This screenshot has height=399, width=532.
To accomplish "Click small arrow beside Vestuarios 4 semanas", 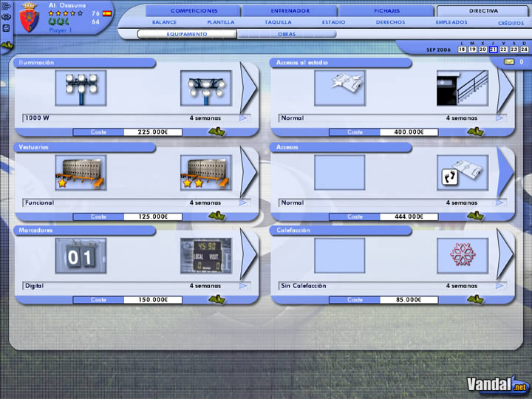I will pyautogui.click(x=243, y=202).
